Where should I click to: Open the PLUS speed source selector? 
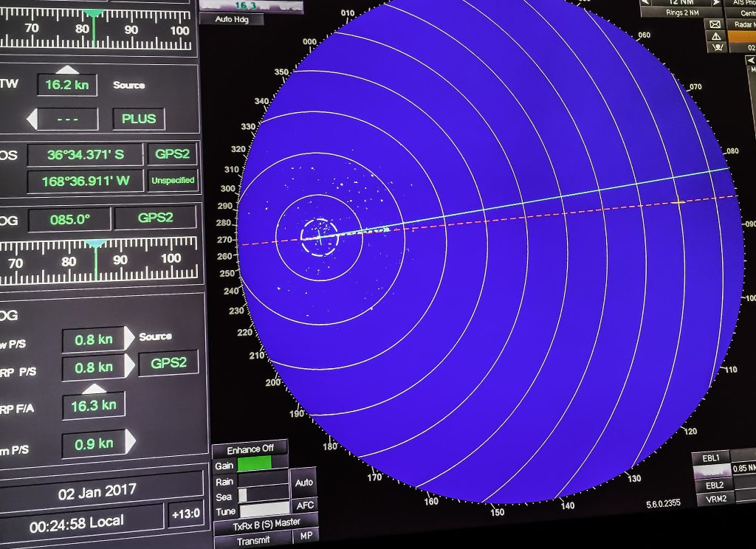coord(138,119)
